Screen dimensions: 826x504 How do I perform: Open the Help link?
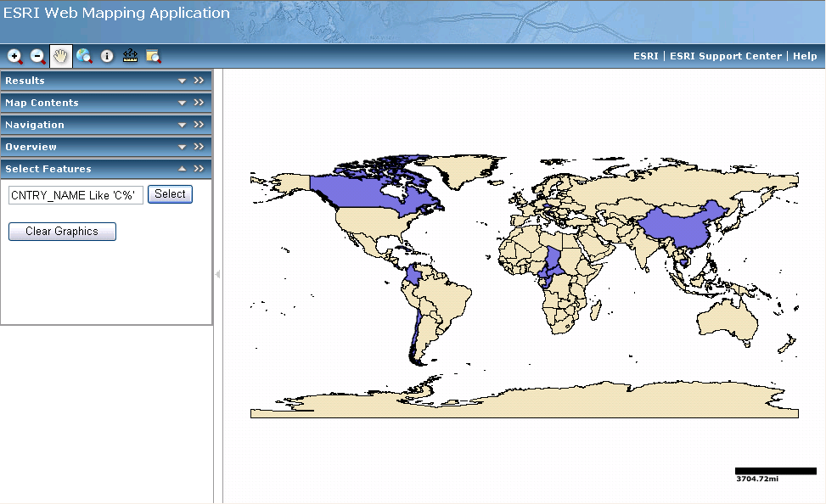pyautogui.click(x=805, y=56)
